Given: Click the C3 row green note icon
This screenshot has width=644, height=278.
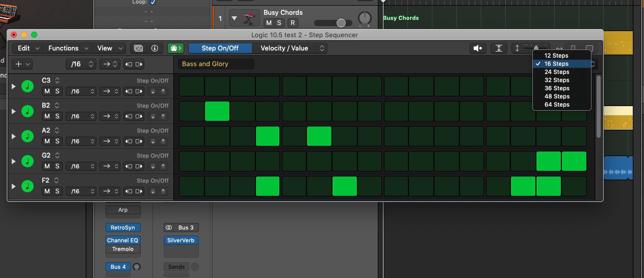Looking at the screenshot, I should tap(28, 86).
